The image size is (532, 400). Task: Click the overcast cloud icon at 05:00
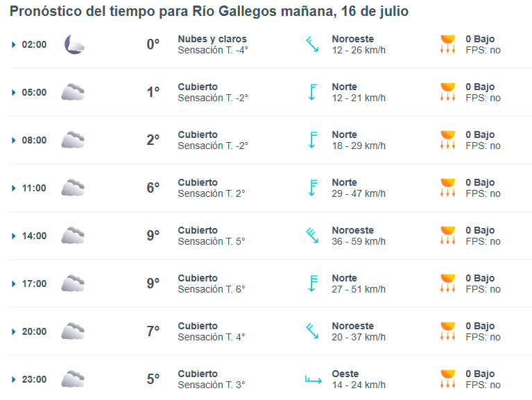coord(73,93)
